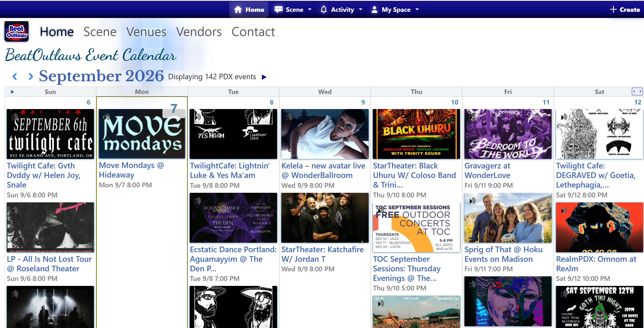Play audio on Move Mondays poster

tap(107, 117)
